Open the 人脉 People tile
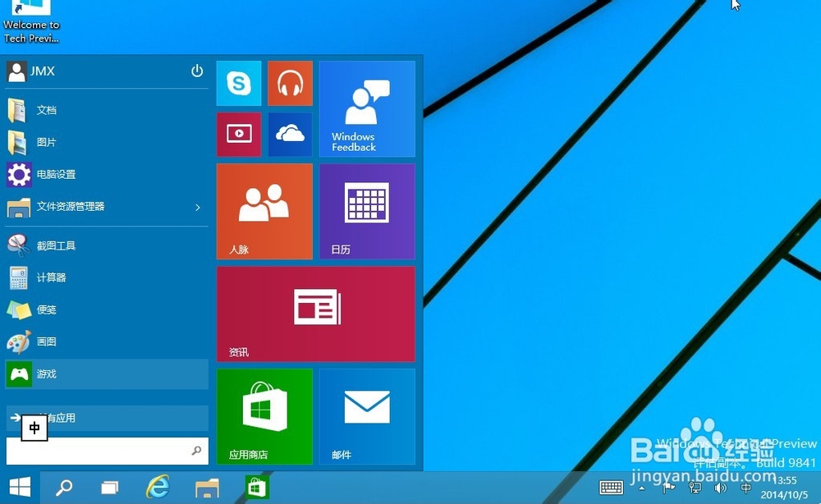The image size is (821, 504). click(x=264, y=212)
